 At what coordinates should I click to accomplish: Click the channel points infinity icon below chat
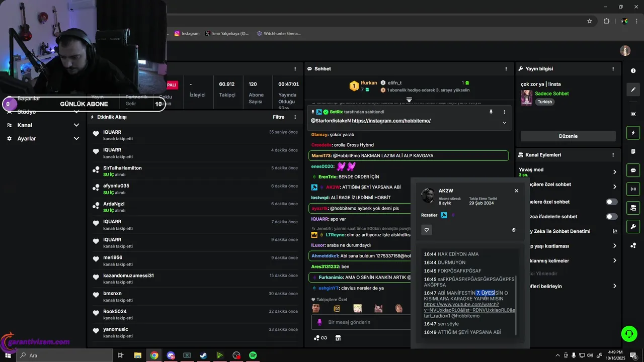320,338
